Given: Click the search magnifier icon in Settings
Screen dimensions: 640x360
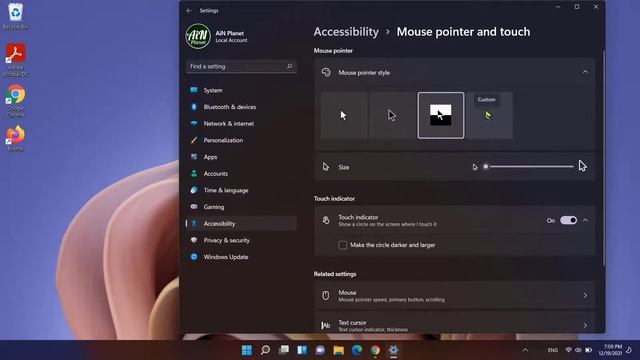Looking at the screenshot, I should coord(289,66).
